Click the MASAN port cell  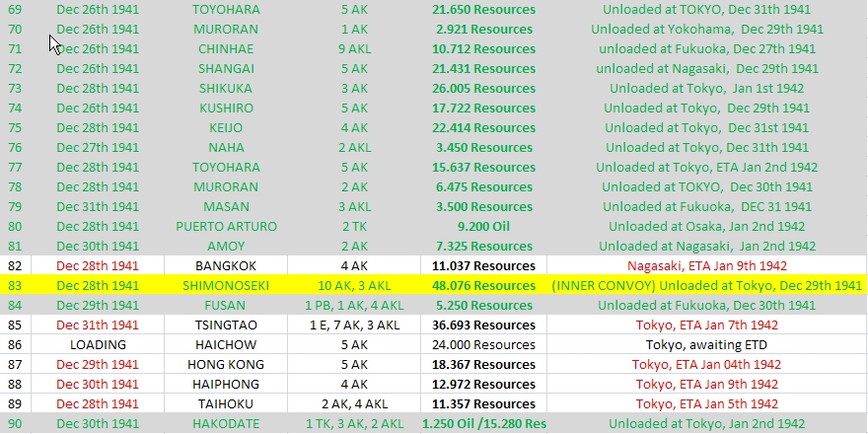click(226, 206)
